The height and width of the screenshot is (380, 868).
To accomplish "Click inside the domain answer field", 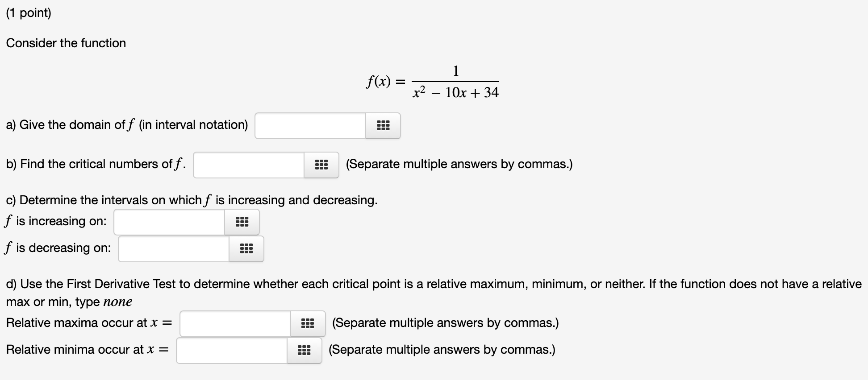I will pos(310,126).
